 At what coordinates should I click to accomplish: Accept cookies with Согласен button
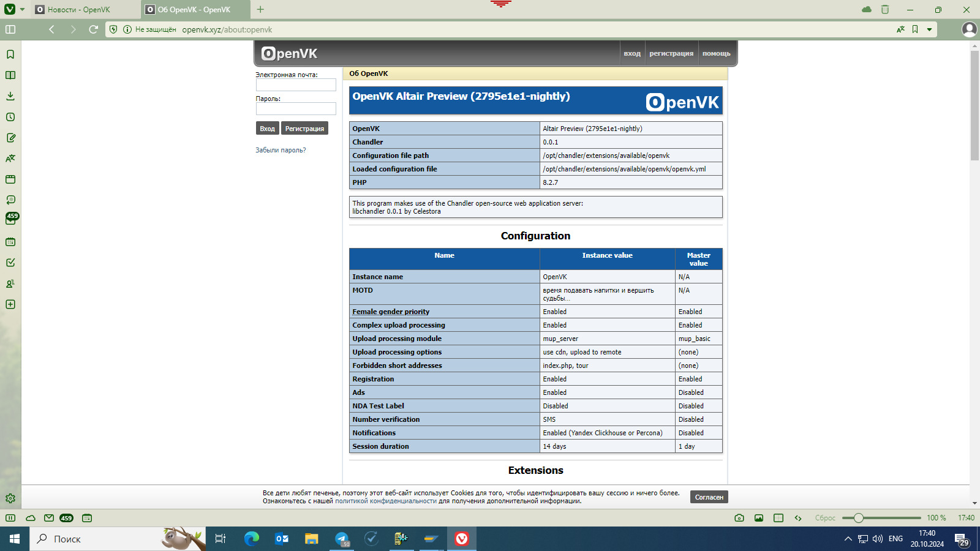coord(709,497)
